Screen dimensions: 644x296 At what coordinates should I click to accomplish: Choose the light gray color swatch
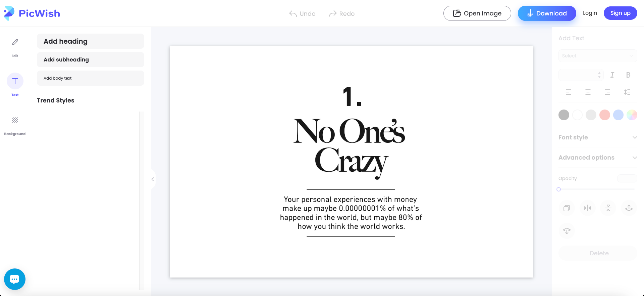[591, 115]
